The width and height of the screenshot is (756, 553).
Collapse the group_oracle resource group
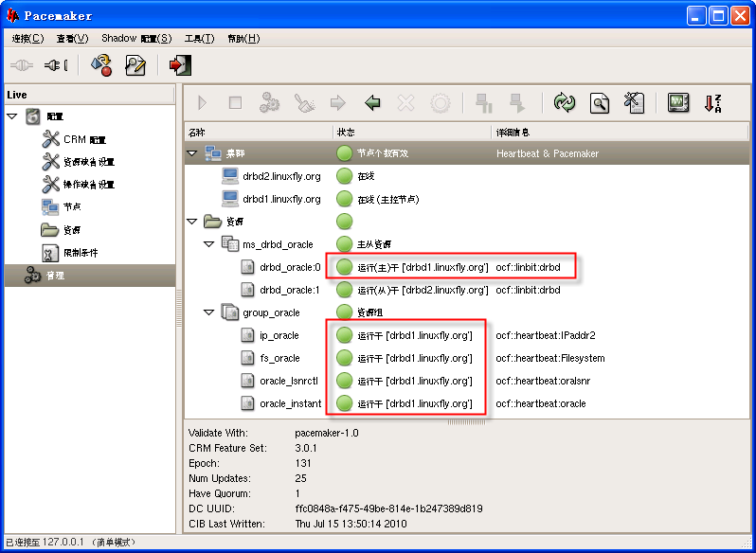[209, 312]
